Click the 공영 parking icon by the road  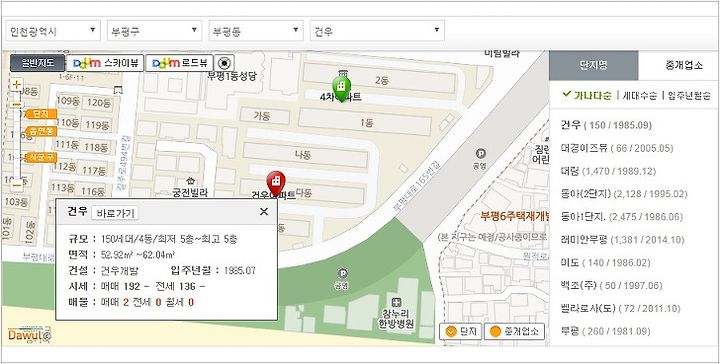pyautogui.click(x=481, y=153)
